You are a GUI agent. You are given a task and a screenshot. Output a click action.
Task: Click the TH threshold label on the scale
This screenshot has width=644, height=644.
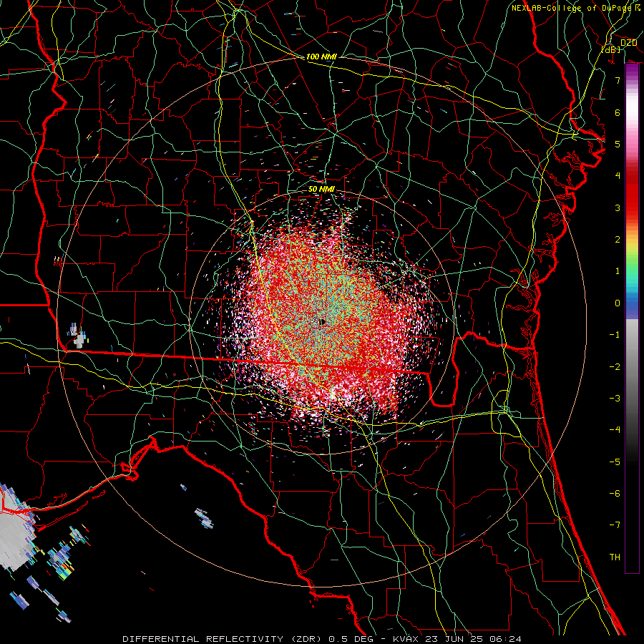pyautogui.click(x=615, y=557)
